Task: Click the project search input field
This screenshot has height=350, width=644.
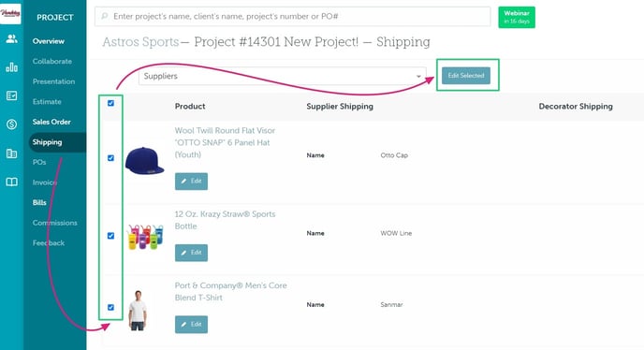Action: pyautogui.click(x=292, y=17)
